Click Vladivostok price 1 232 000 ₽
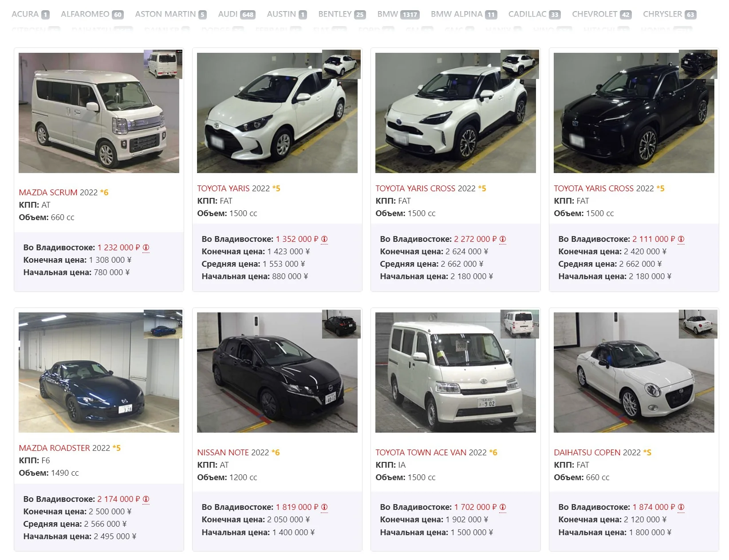729x560 pixels. tap(118, 248)
